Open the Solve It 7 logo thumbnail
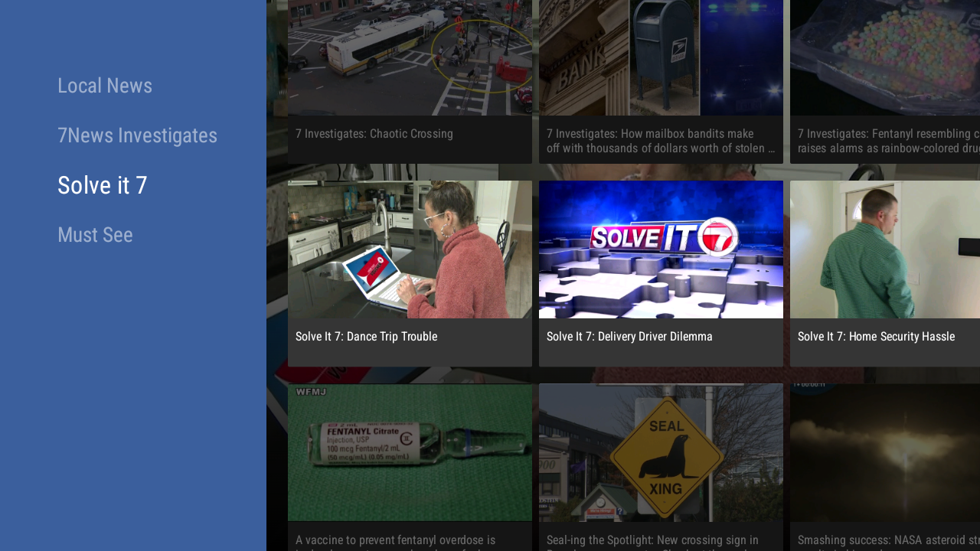Viewport: 980px width, 551px height. tap(661, 249)
